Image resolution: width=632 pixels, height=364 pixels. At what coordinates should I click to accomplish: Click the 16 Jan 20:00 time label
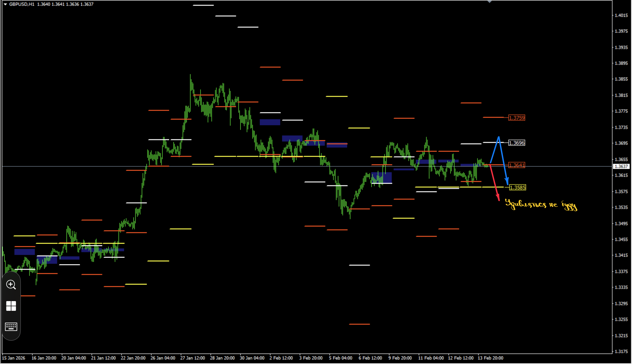click(x=44, y=358)
